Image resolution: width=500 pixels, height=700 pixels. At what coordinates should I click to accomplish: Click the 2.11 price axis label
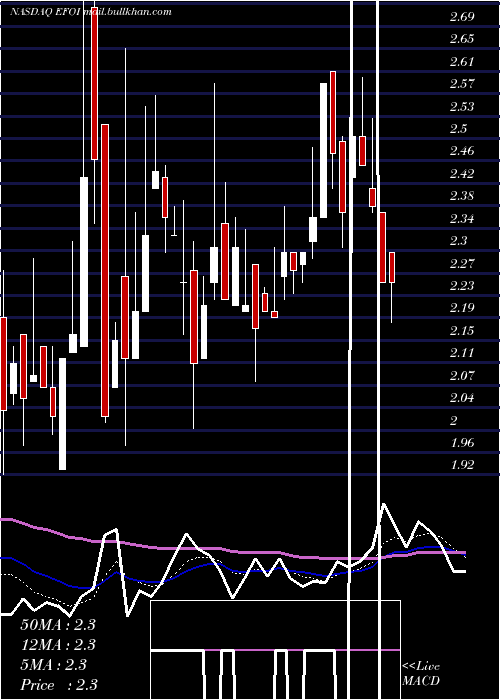[x=462, y=353]
